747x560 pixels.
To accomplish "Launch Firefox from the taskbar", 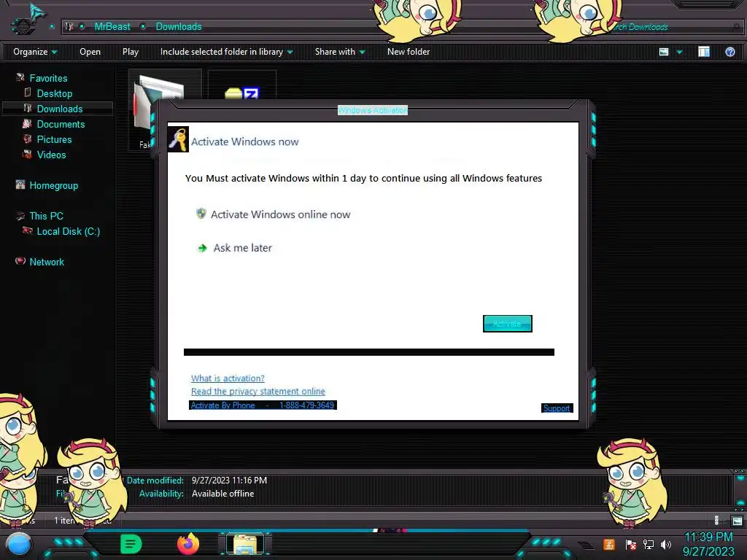I will point(188,544).
